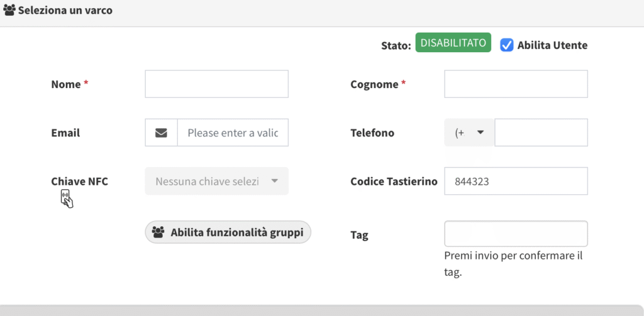
Task: Click the green DISABILITATO status badge
Action: [x=453, y=43]
